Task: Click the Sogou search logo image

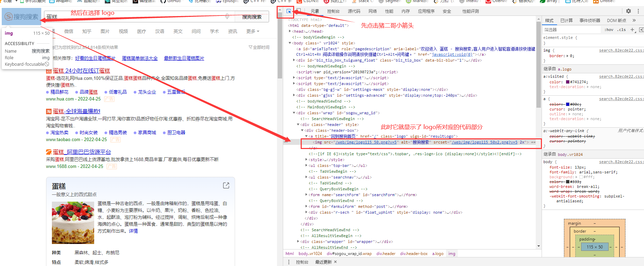Action: [21, 17]
